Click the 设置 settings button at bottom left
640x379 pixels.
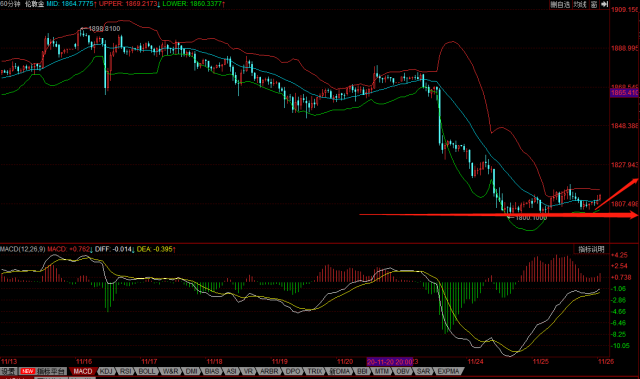[8, 371]
